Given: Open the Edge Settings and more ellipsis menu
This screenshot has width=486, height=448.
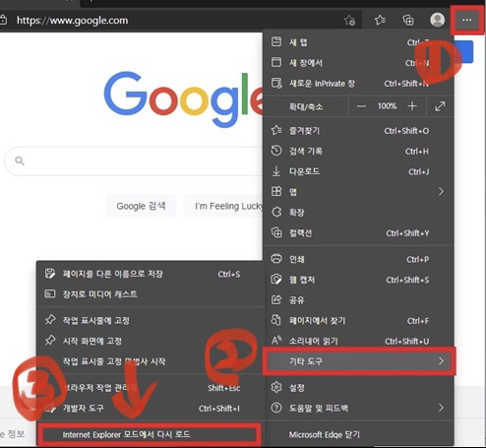Looking at the screenshot, I should [x=466, y=21].
